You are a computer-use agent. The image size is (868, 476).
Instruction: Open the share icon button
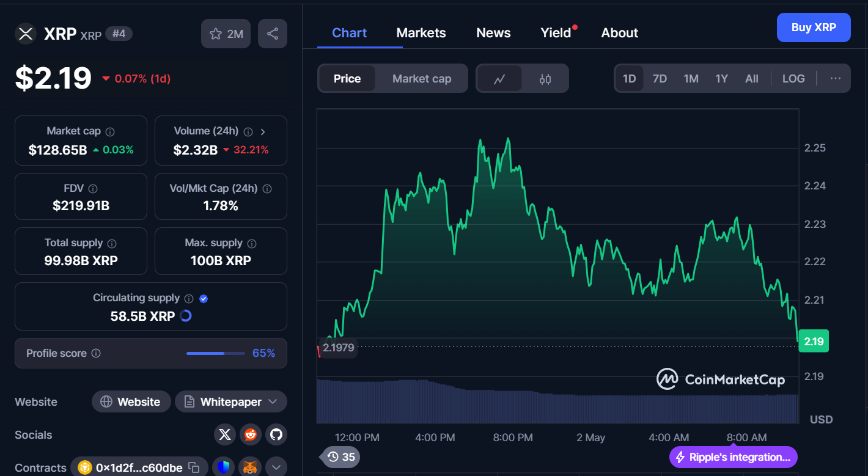point(273,34)
